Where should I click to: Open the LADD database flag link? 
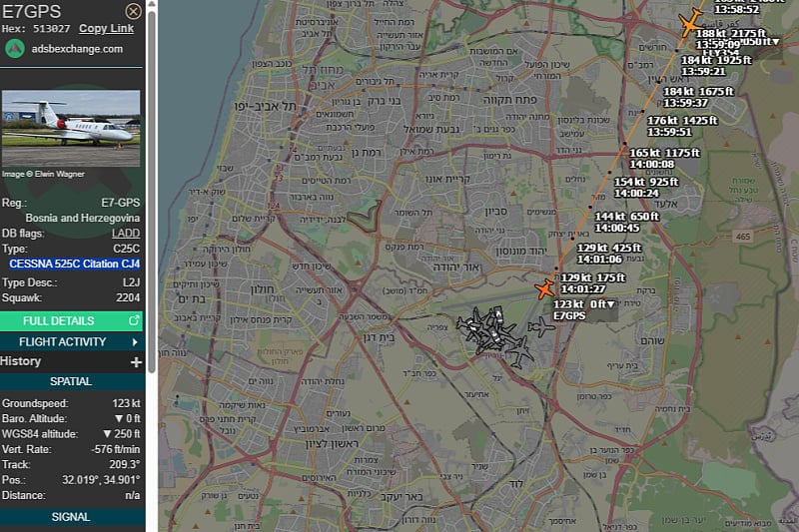point(126,234)
